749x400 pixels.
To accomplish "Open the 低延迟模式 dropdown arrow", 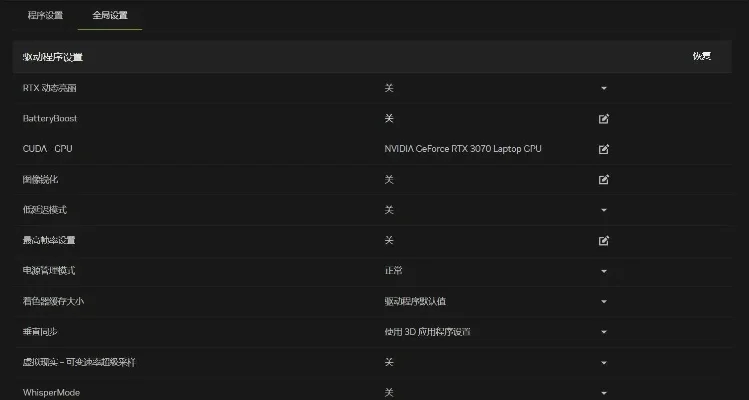I will pyautogui.click(x=604, y=210).
